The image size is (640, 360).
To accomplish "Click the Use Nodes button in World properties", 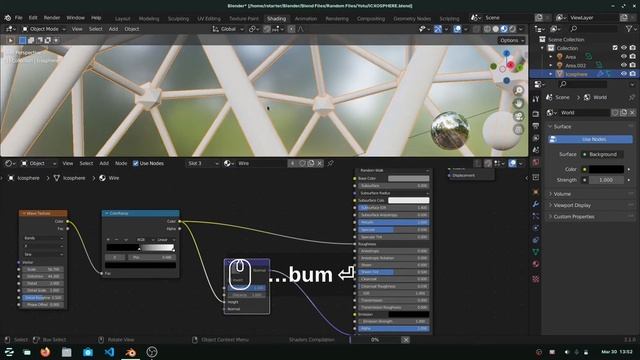I will (590, 139).
